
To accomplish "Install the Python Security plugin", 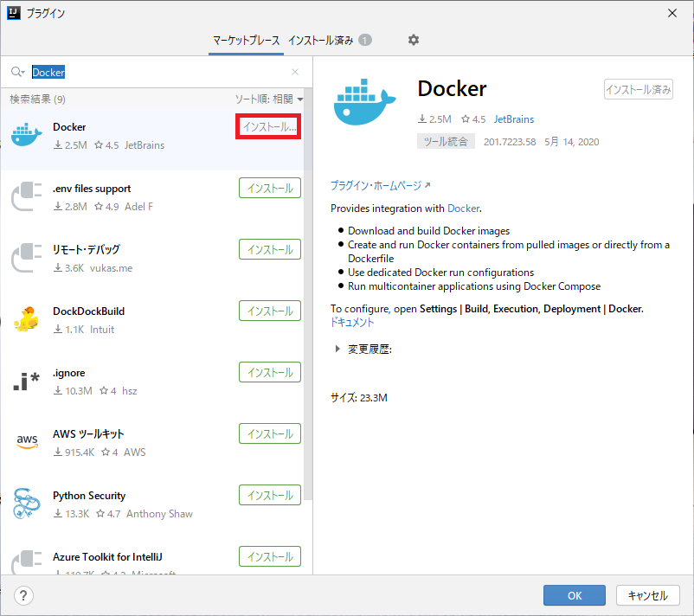I will 270,495.
